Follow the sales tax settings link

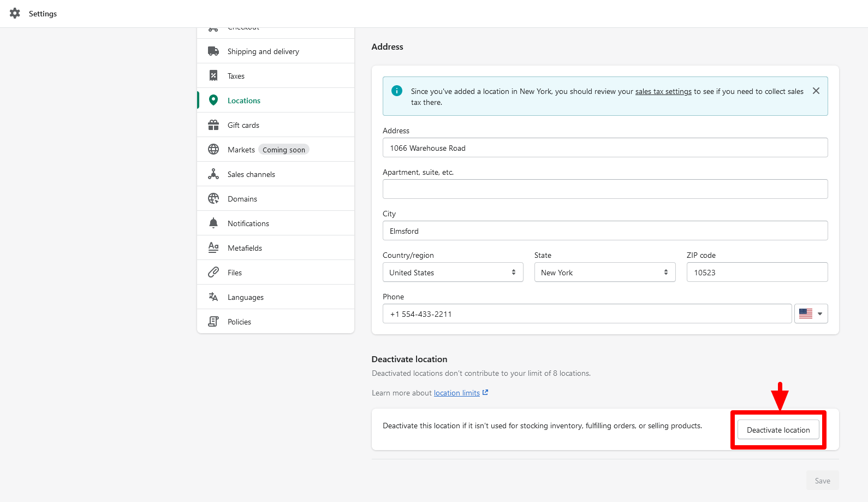pyautogui.click(x=663, y=92)
